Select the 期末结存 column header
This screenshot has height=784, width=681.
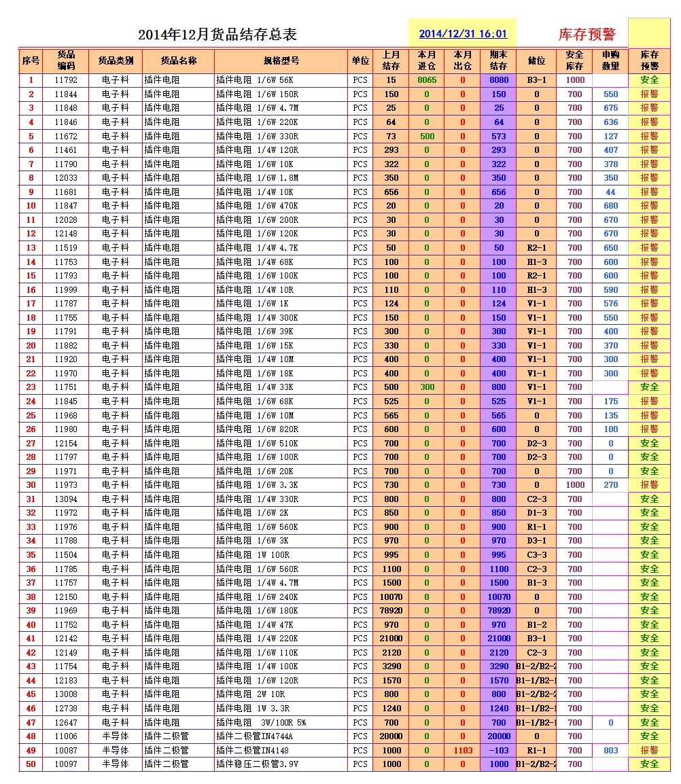tap(499, 60)
